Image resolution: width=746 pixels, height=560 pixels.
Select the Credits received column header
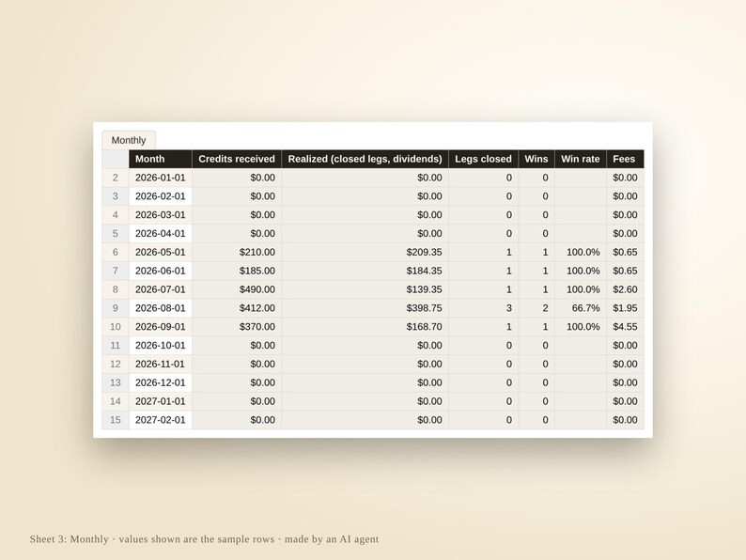click(237, 159)
